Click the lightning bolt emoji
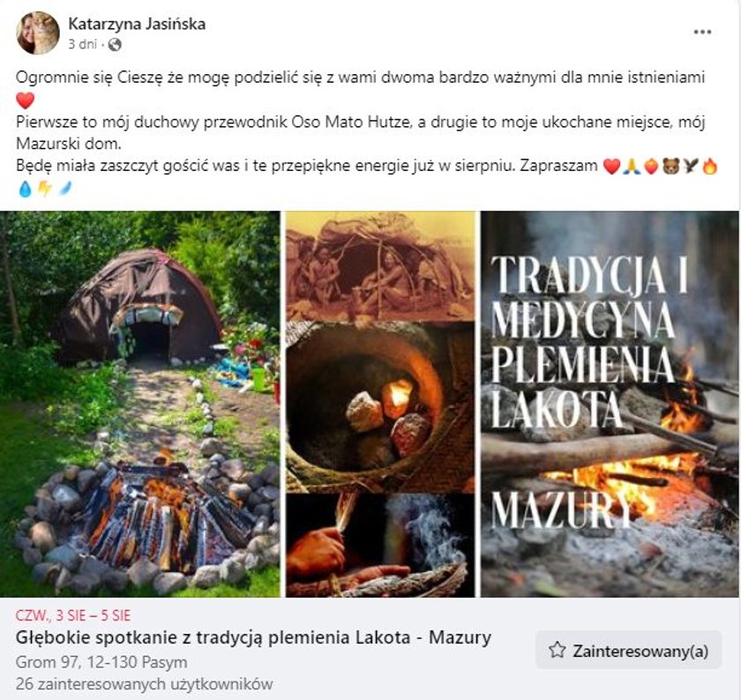Image resolution: width=741 pixels, height=700 pixels. point(45,189)
